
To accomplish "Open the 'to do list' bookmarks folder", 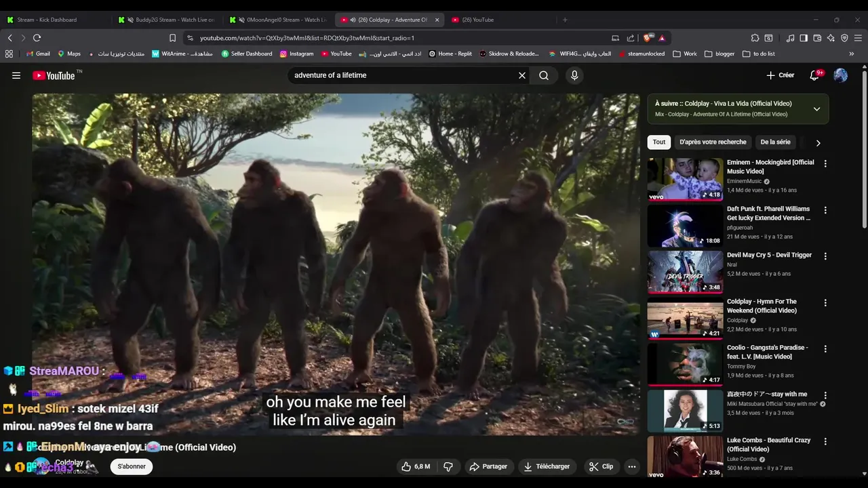I will [x=758, y=54].
